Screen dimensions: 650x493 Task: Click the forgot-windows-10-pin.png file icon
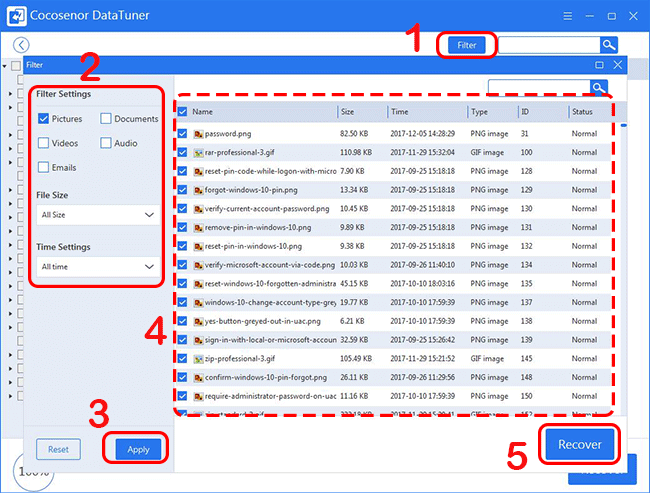(198, 190)
